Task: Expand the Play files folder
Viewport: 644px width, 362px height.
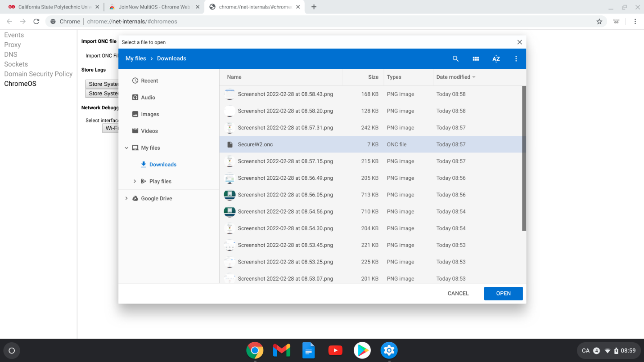Action: (x=135, y=181)
